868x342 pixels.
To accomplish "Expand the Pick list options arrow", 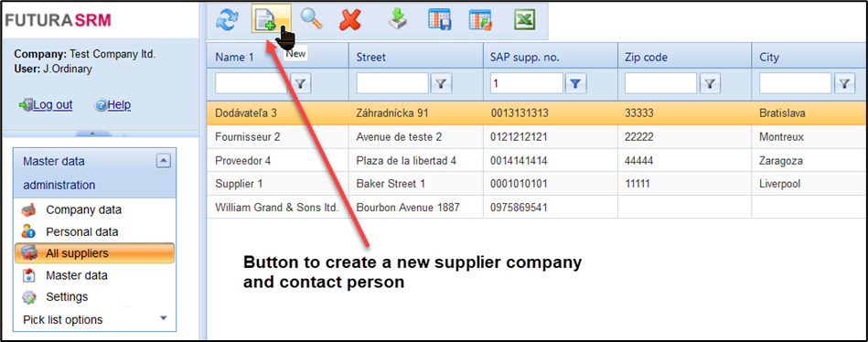I will click(163, 318).
